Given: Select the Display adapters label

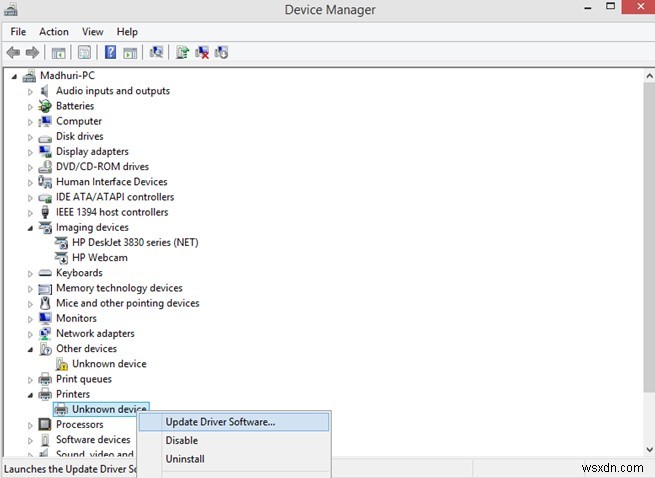Looking at the screenshot, I should tap(92, 151).
